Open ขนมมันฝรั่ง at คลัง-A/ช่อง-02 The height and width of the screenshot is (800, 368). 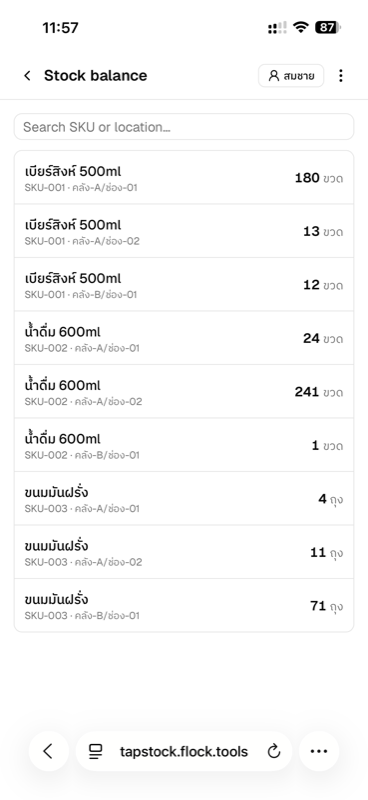[x=184, y=553]
